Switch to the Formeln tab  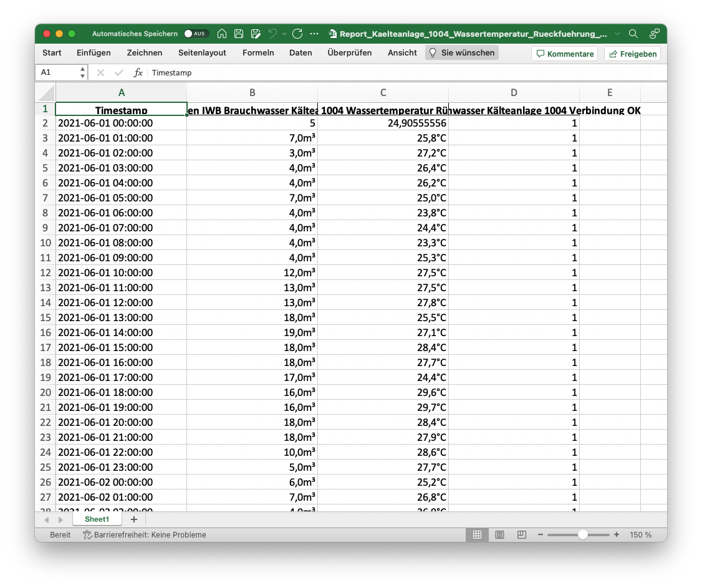258,53
